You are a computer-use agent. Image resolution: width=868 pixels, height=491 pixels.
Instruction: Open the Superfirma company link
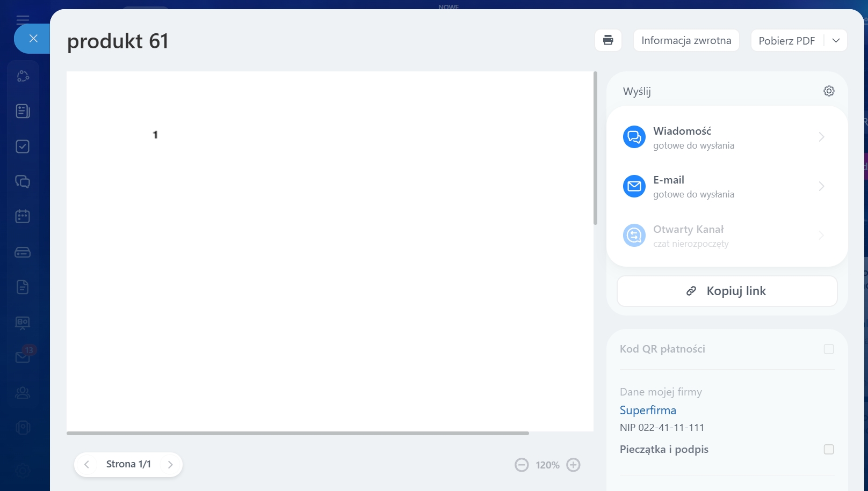click(x=648, y=411)
